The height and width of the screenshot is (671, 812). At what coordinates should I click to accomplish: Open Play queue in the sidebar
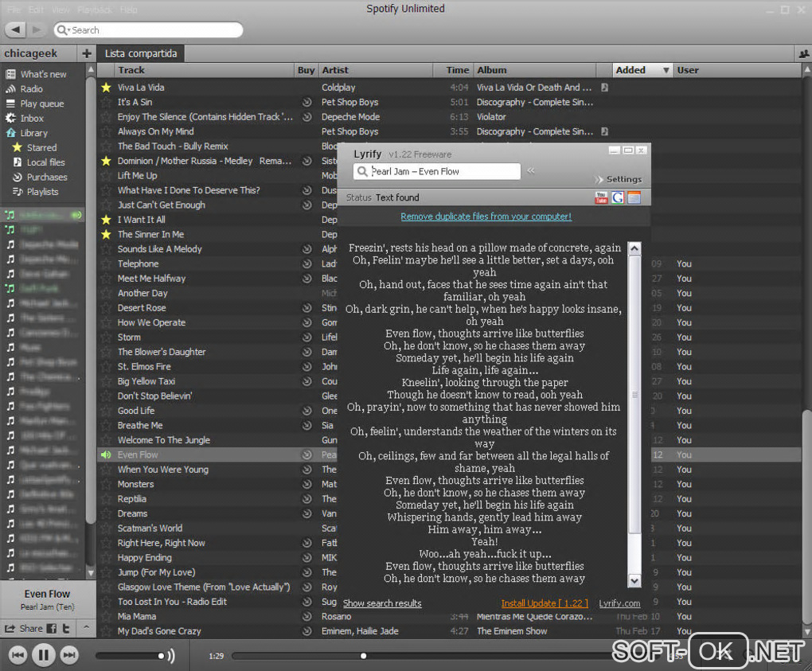coord(42,103)
